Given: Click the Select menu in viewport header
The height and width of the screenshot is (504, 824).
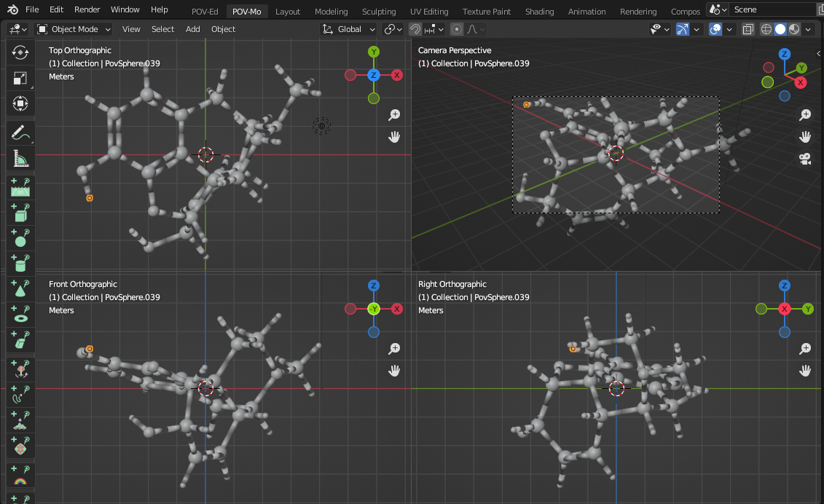Looking at the screenshot, I should [162, 29].
